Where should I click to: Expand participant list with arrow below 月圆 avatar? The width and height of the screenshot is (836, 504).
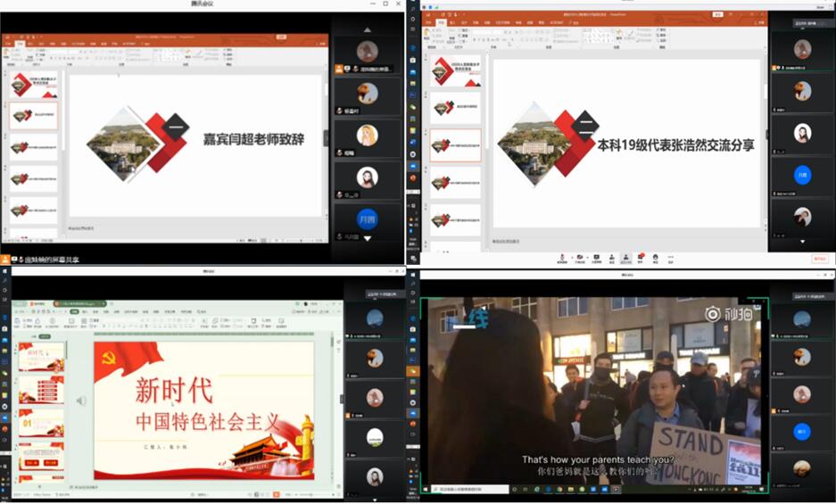[367, 239]
